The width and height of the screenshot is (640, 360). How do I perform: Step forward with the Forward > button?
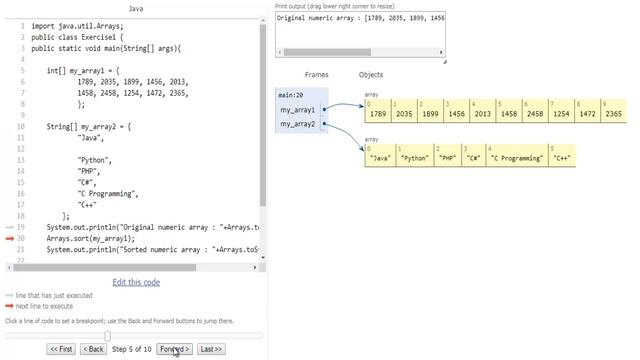point(174,349)
